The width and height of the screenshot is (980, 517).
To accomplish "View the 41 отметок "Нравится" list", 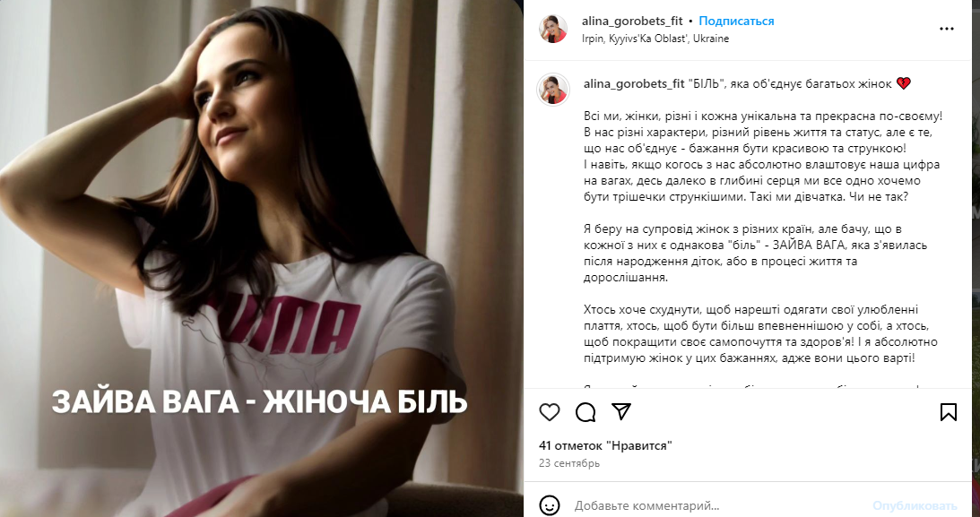I will tap(605, 446).
